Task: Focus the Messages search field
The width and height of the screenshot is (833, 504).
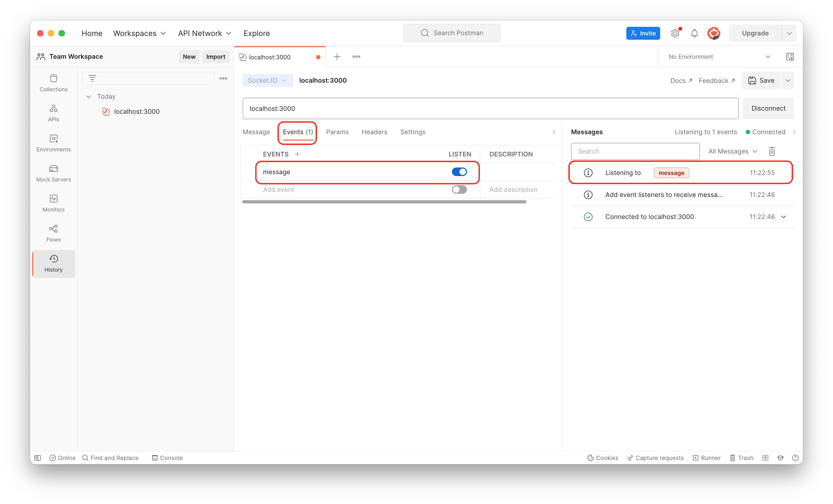Action: click(x=635, y=151)
